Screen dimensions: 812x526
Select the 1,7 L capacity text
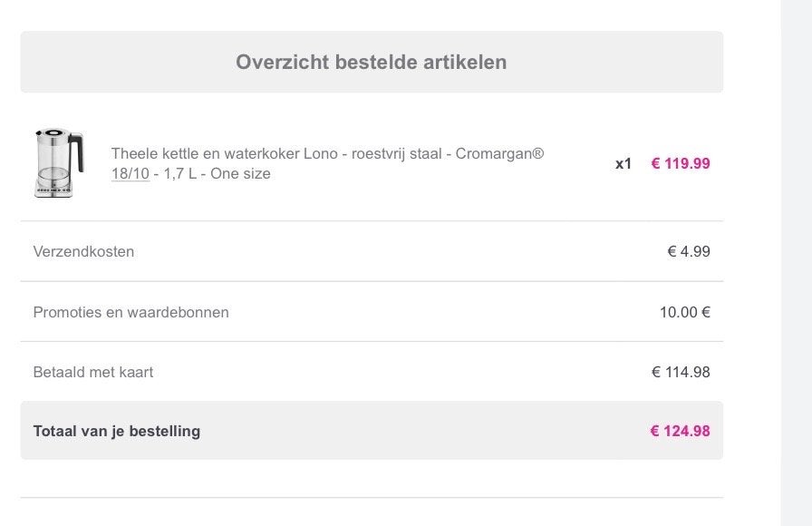click(x=179, y=173)
